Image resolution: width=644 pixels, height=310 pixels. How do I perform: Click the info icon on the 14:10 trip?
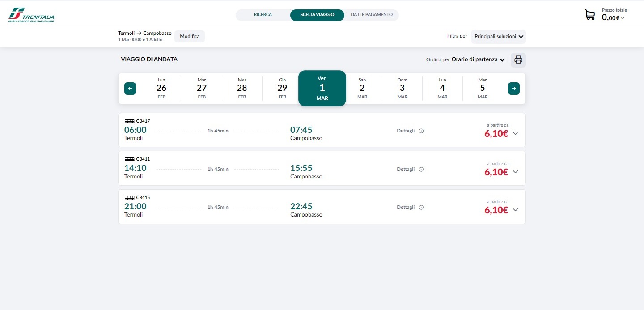coord(421,170)
